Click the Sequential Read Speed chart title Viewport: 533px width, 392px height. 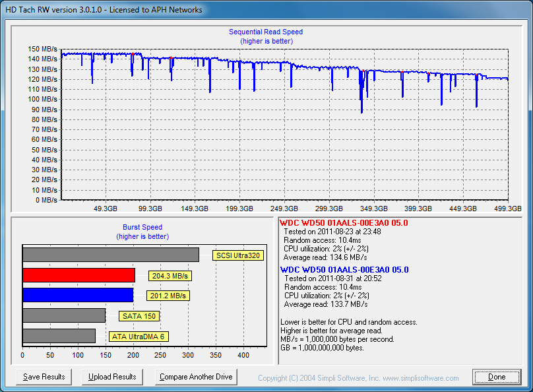click(x=266, y=32)
